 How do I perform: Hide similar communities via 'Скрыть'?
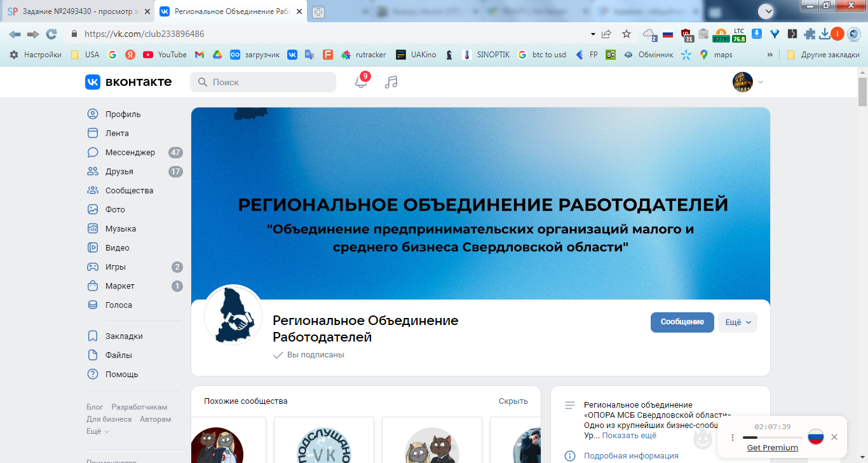[513, 401]
